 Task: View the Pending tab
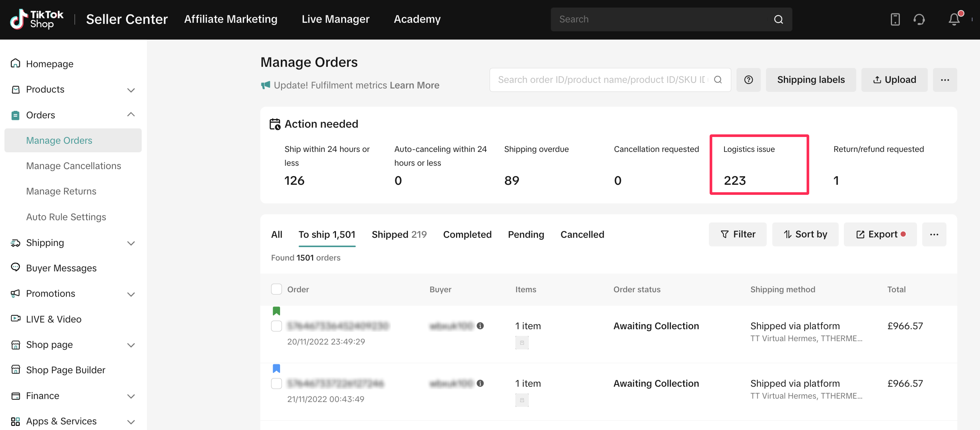pyautogui.click(x=526, y=234)
